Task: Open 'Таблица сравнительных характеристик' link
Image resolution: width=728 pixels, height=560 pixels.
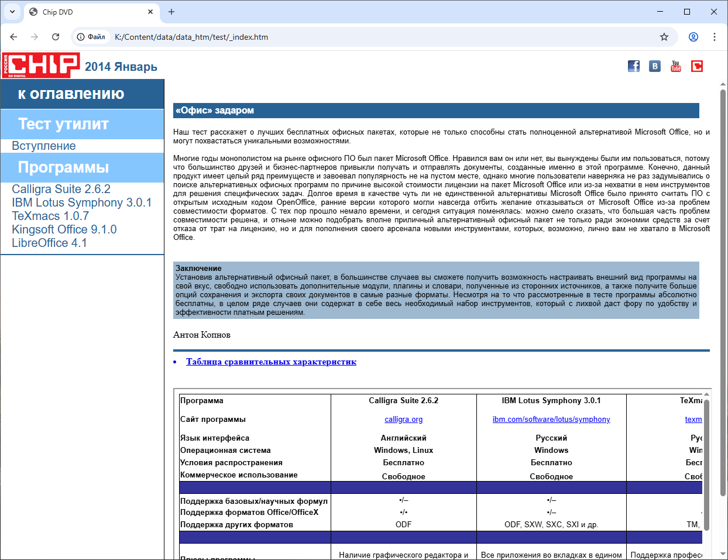Action: tap(271, 362)
